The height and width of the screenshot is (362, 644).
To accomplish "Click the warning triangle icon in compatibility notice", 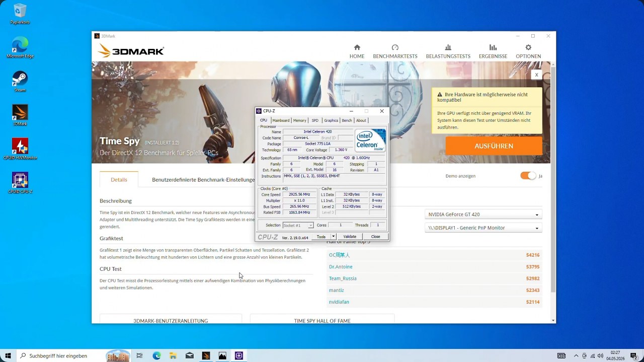I will tap(440, 95).
